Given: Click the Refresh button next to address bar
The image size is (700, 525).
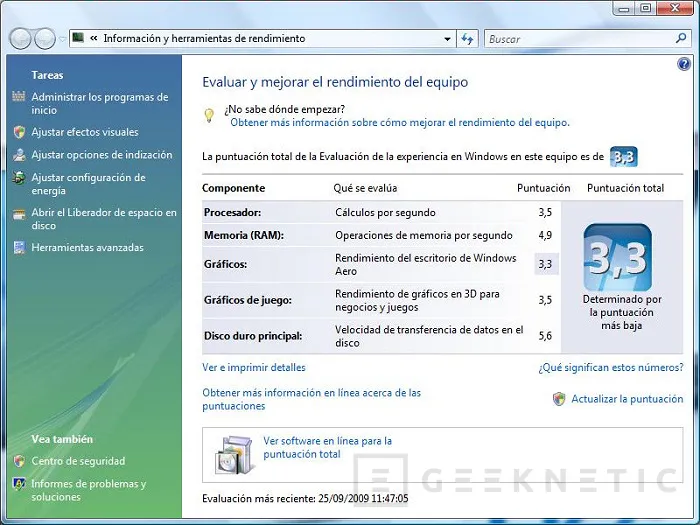Looking at the screenshot, I should 467,39.
